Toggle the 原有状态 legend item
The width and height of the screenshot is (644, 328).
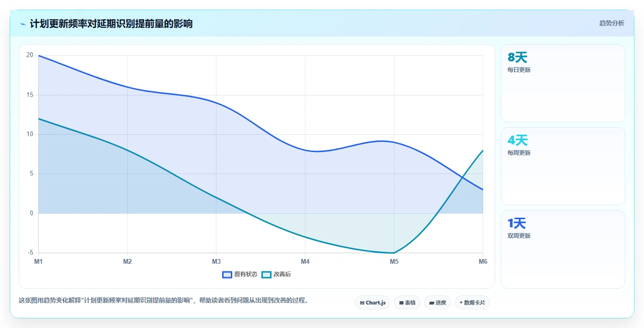240,274
